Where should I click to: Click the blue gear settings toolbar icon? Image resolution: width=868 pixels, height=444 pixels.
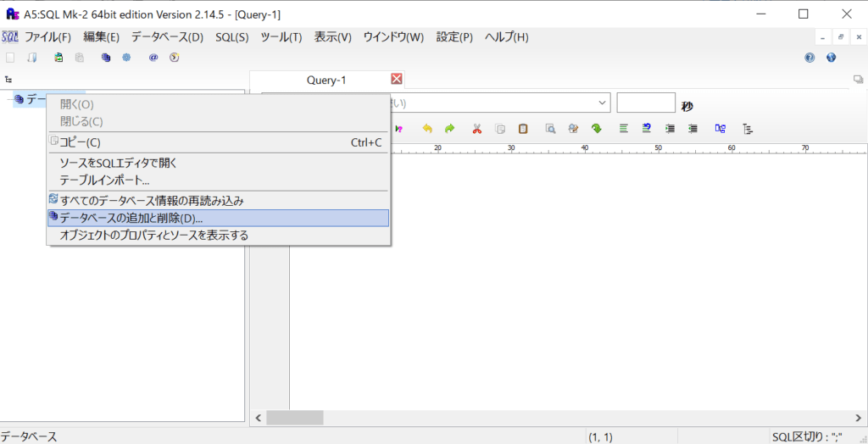coord(126,57)
